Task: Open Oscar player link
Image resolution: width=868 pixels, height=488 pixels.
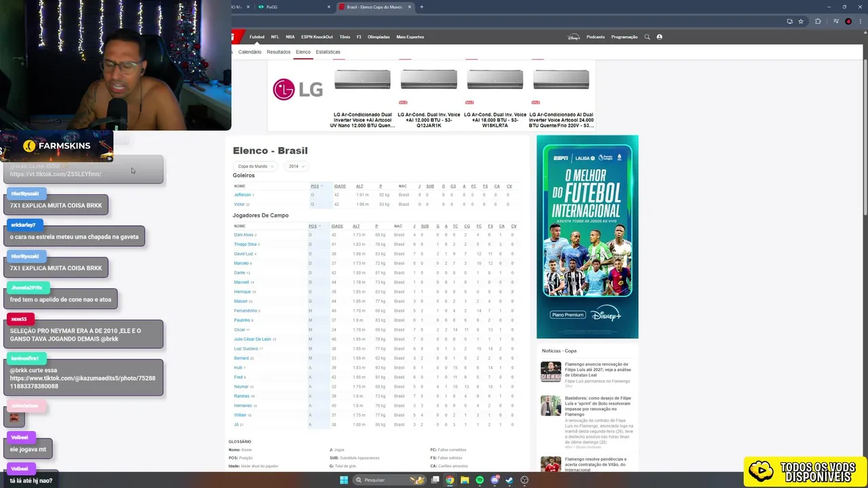Action: click(x=239, y=329)
